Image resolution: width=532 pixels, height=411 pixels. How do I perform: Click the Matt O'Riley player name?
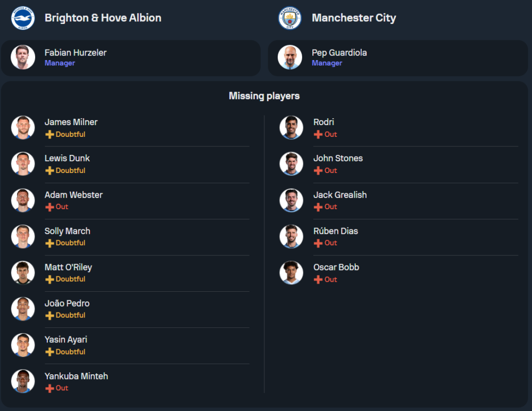click(x=68, y=267)
